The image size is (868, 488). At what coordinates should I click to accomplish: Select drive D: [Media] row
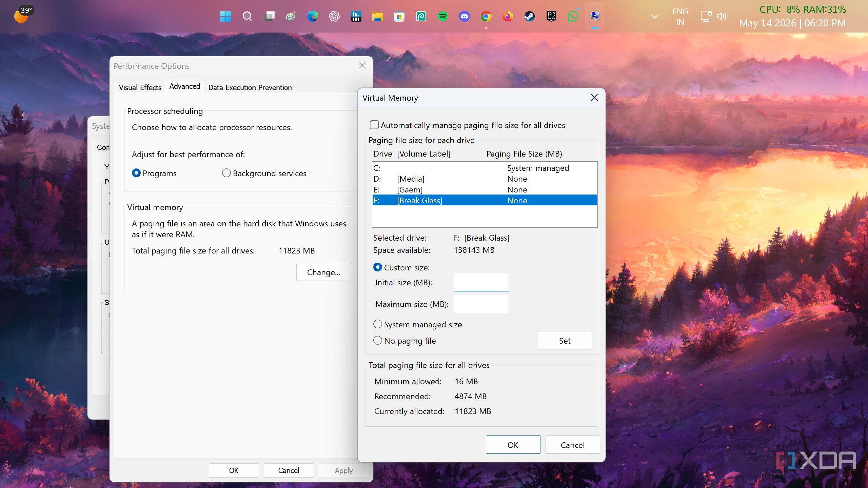click(485, 179)
